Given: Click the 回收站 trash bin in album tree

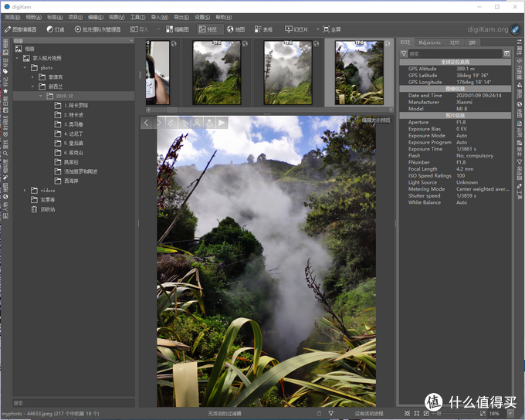Looking at the screenshot, I should pos(47,208).
